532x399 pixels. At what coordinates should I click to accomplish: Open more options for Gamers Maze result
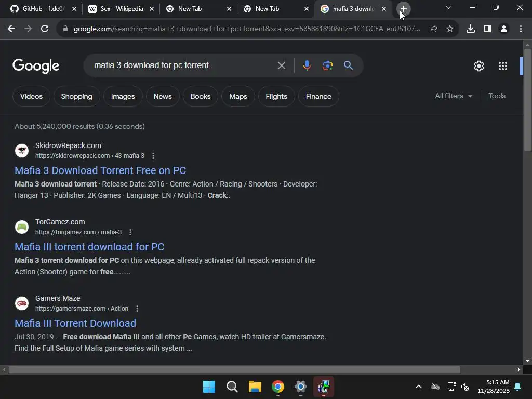pyautogui.click(x=137, y=309)
